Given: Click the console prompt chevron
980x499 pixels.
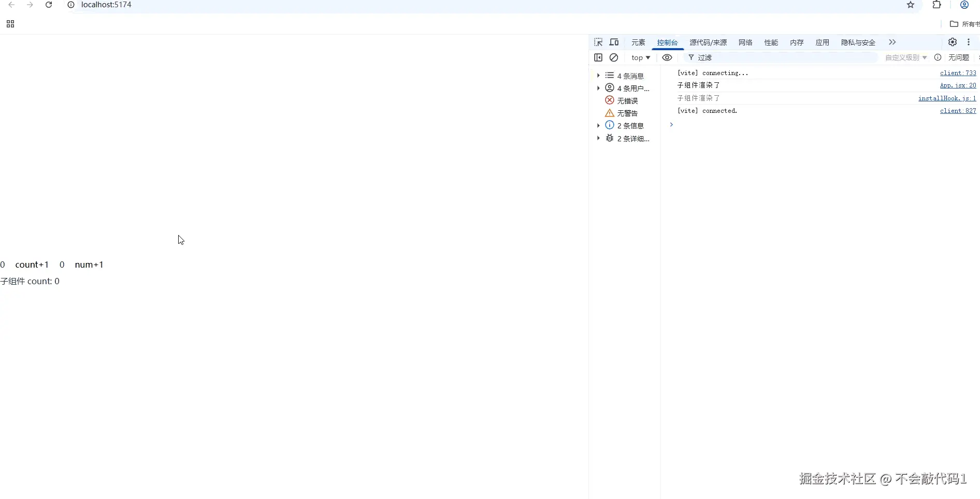Looking at the screenshot, I should tap(671, 125).
